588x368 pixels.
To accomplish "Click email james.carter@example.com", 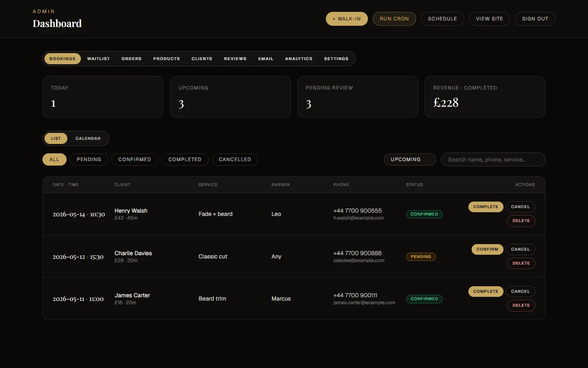I will 364,303.
